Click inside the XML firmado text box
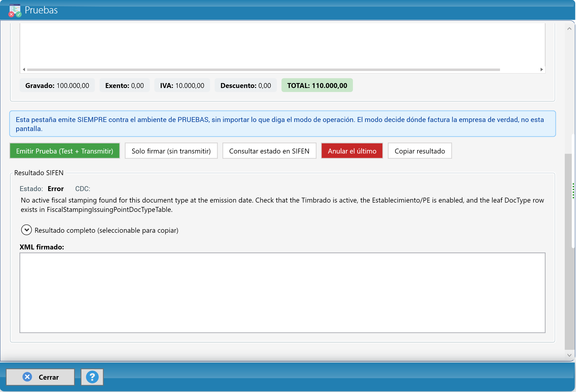The width and height of the screenshot is (576, 392). (283, 293)
